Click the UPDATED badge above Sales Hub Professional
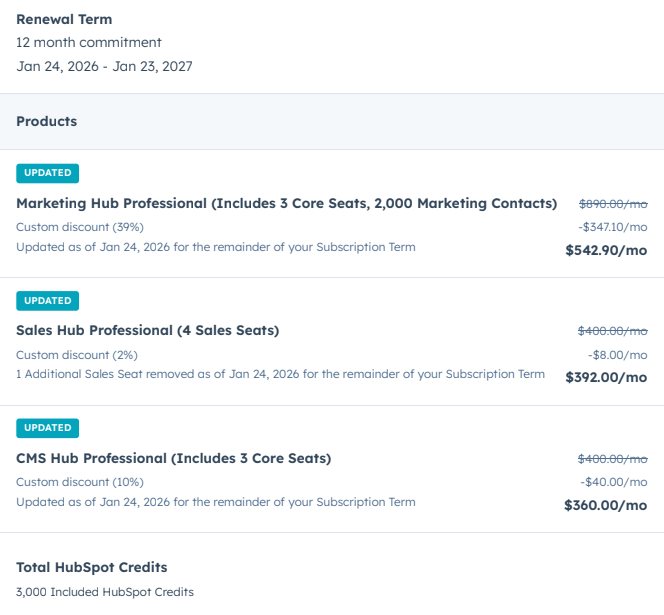The width and height of the screenshot is (664, 615). [x=47, y=301]
